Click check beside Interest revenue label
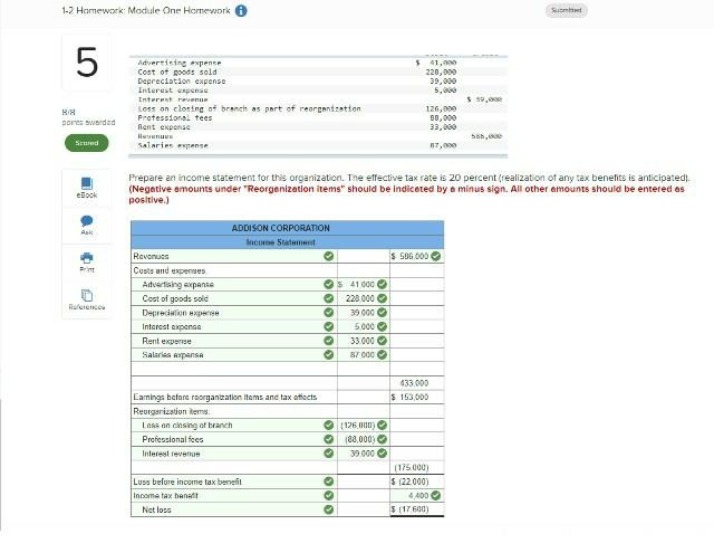Image resolution: width=714 pixels, height=552 pixels. click(328, 453)
